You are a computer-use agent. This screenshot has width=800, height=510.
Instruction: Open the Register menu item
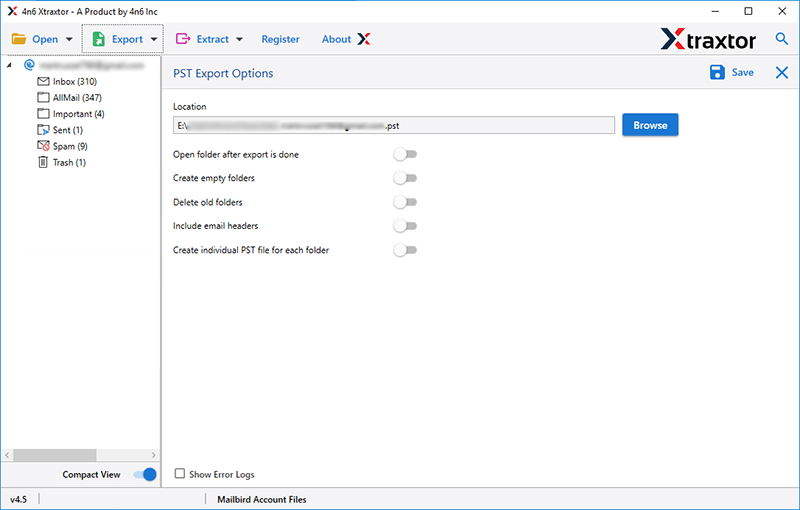point(281,39)
